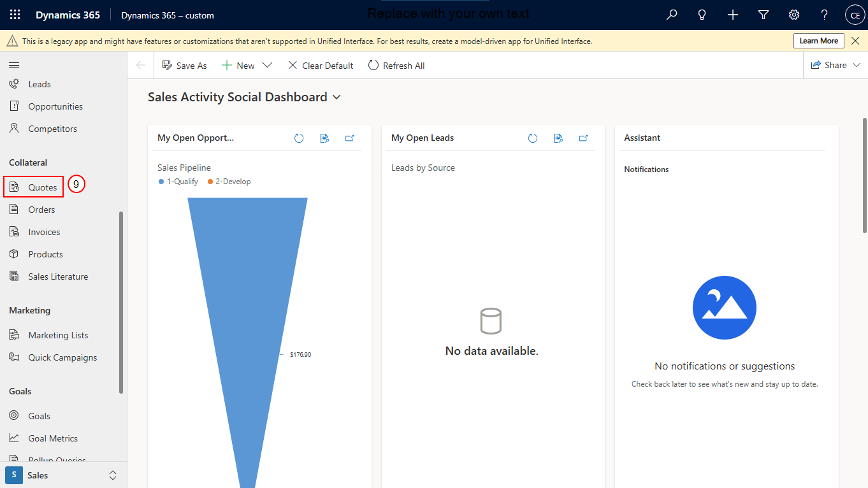Open the CE user account avatar
Screen dimensions: 868x488
click(855, 15)
